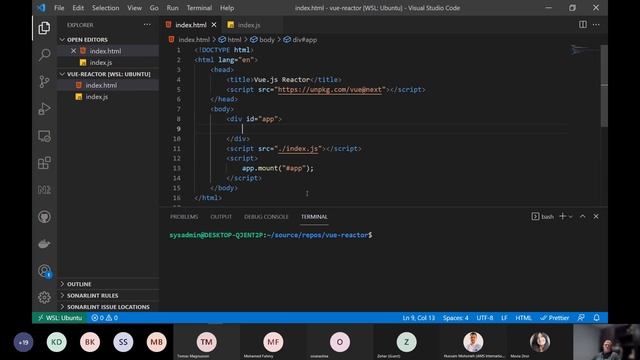Click Ln 9, Col 13 in status bar
Image resolution: width=640 pixels, height=360 pixels.
(418, 318)
